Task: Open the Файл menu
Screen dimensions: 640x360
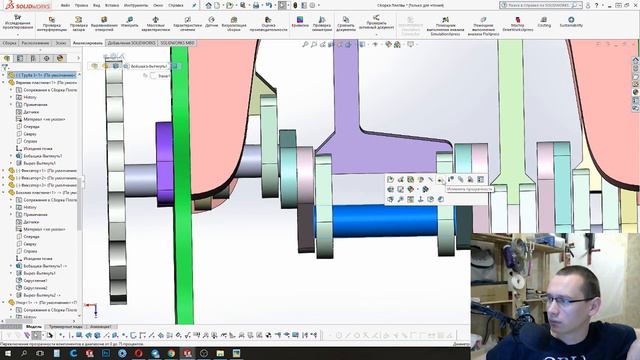Action: click(65, 6)
